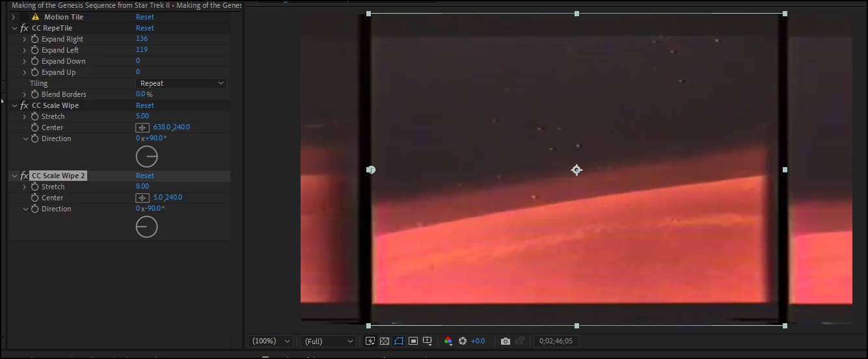
Task: Toggle the transparency grid icon
Action: [x=385, y=341]
